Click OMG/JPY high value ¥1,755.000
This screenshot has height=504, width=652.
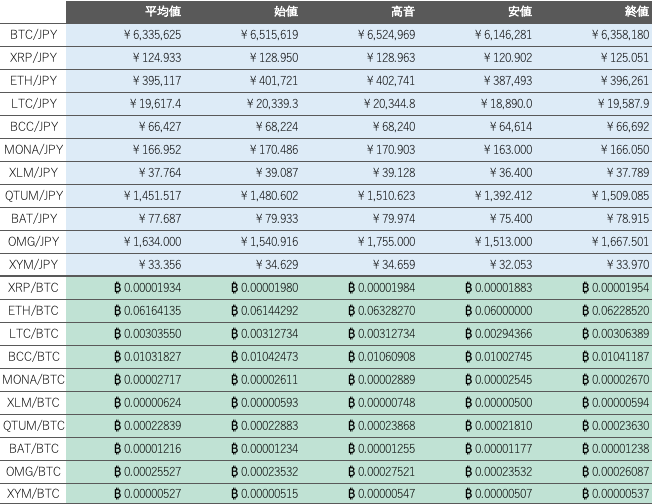click(x=386, y=241)
